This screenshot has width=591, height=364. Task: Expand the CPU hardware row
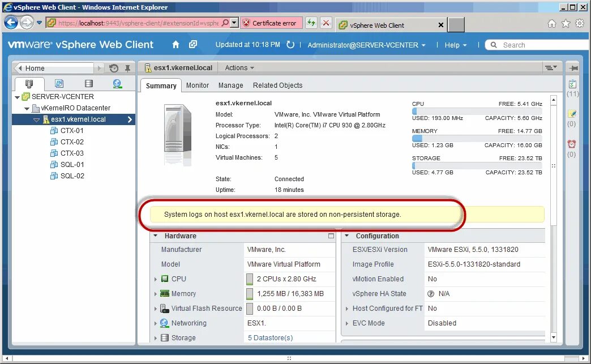pyautogui.click(x=155, y=279)
